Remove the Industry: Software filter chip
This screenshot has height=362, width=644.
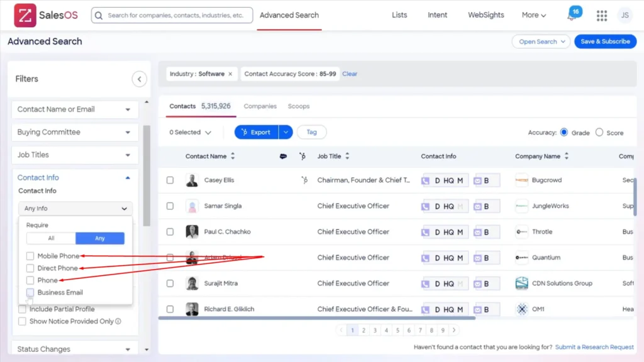230,74
